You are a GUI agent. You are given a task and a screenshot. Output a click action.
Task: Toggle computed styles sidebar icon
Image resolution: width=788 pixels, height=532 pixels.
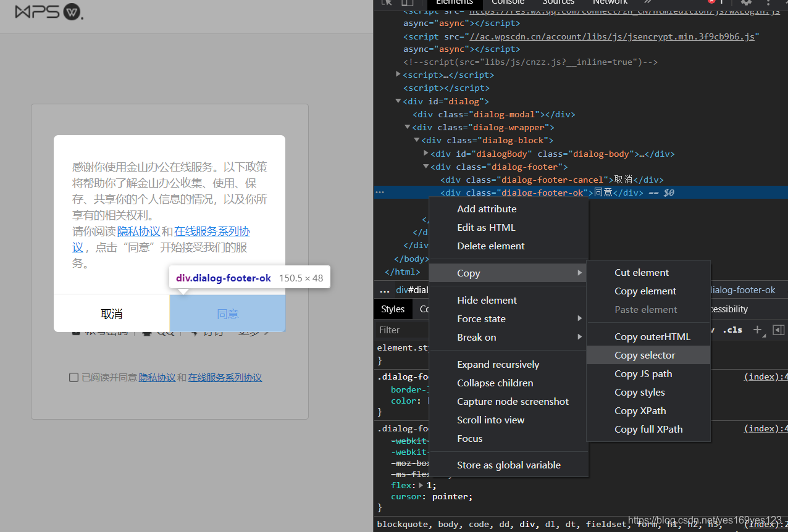coord(779,330)
